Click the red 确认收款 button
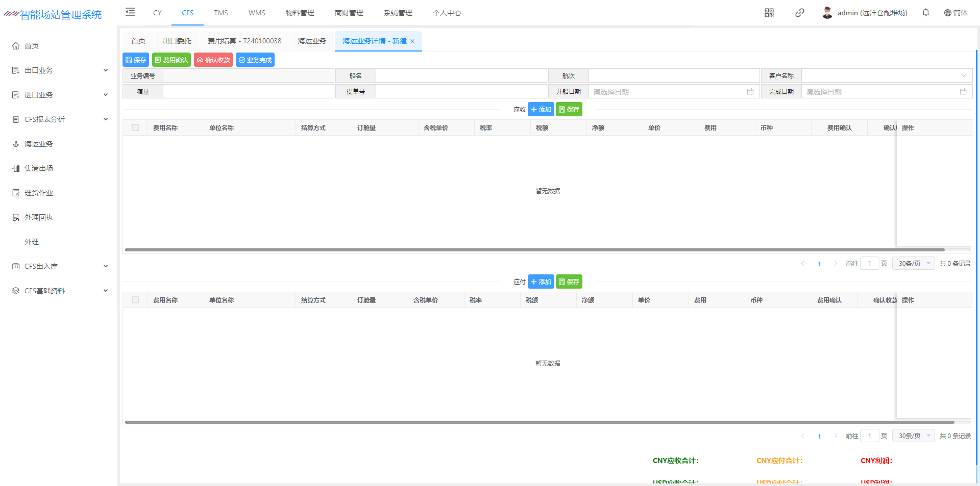980x486 pixels. [213, 60]
